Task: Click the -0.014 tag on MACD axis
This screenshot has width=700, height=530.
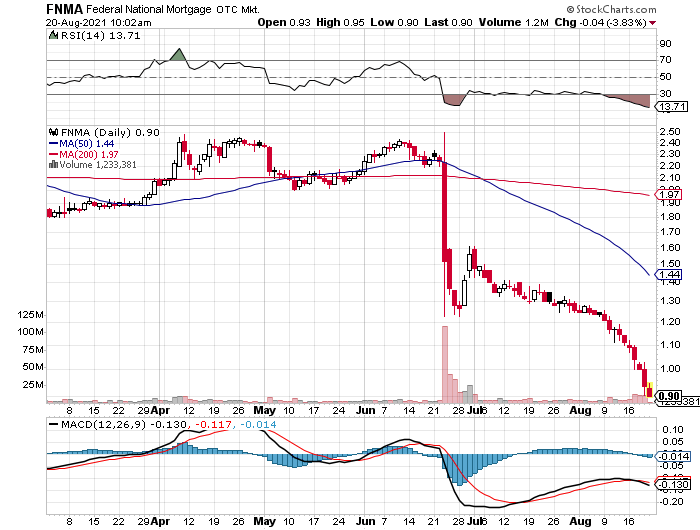Action: [672, 456]
